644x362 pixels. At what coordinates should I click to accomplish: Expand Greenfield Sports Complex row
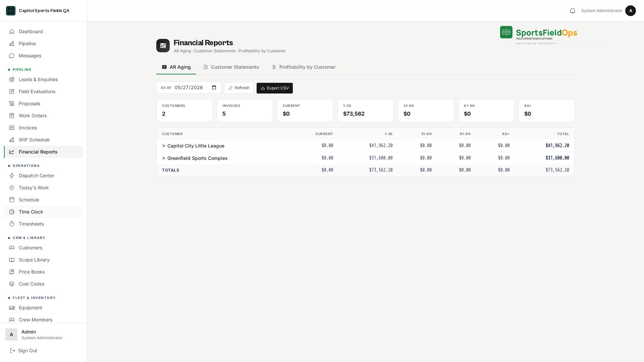click(164, 158)
